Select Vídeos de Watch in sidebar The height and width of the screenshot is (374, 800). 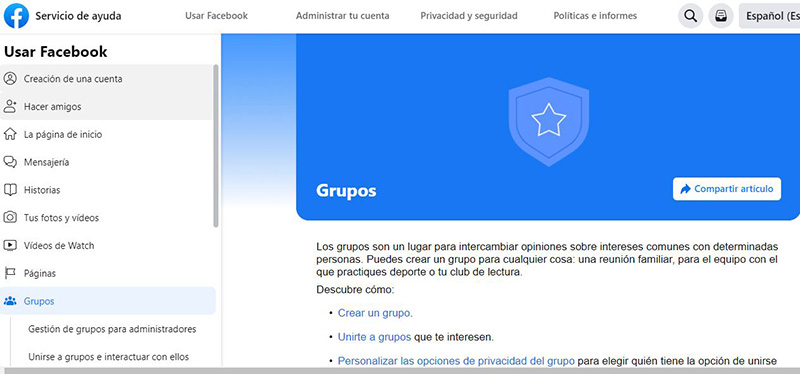pyautogui.click(x=108, y=245)
